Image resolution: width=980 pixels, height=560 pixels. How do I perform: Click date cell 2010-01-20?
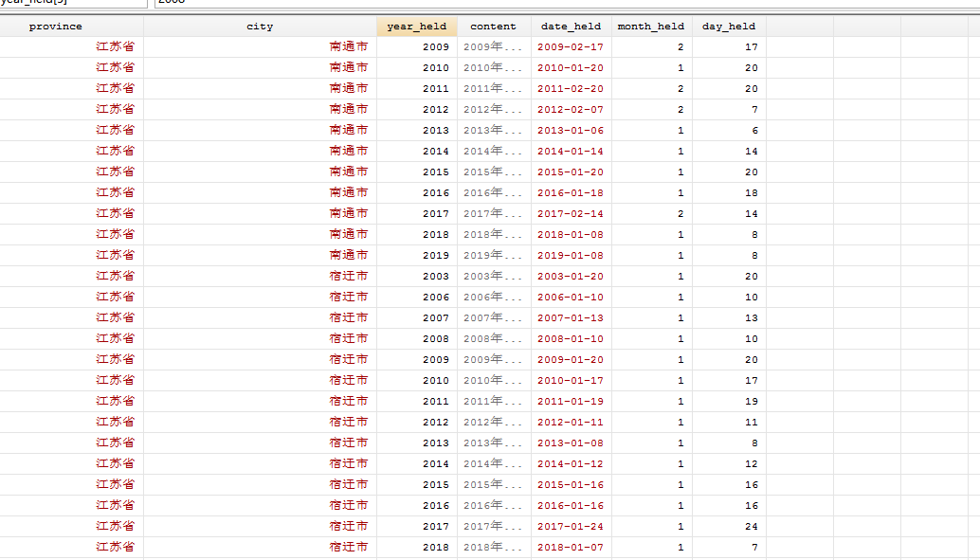(x=571, y=67)
